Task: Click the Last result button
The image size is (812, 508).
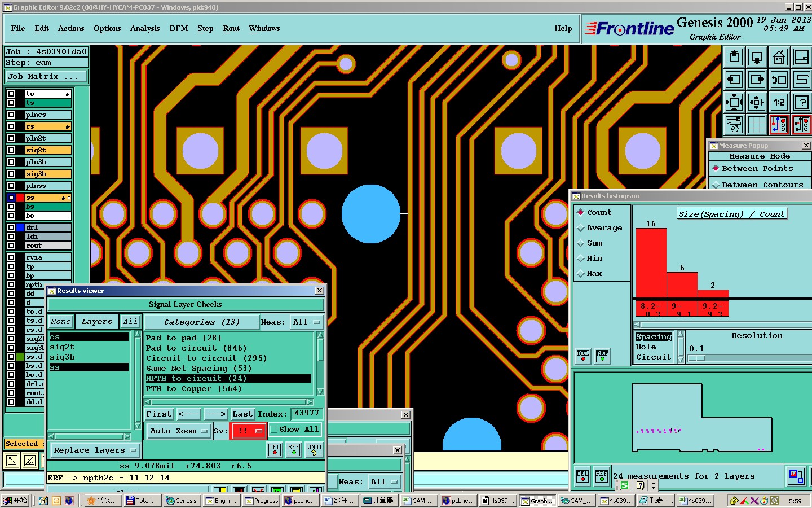Action: tap(242, 414)
